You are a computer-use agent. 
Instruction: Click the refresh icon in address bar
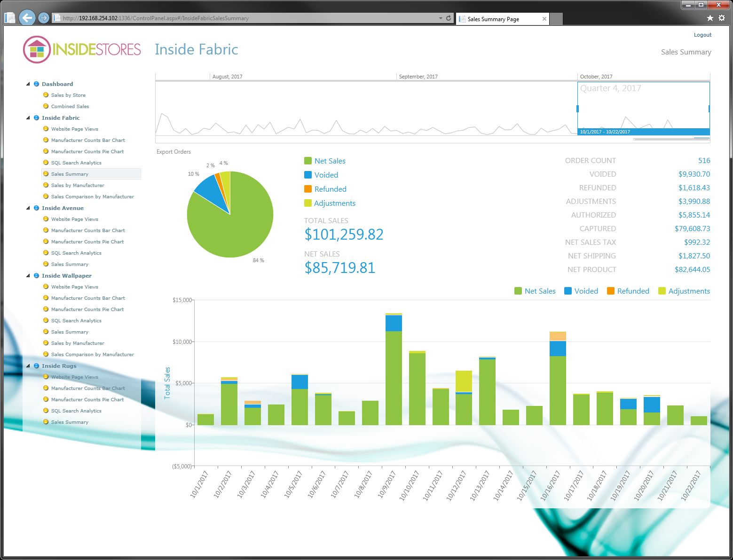[449, 18]
